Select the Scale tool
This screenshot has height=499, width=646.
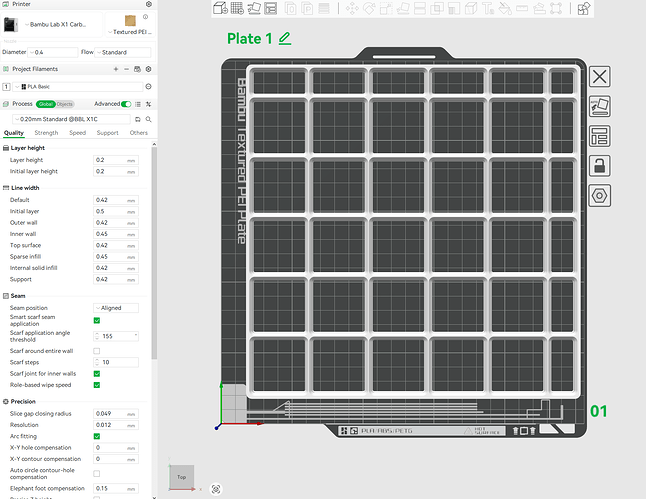tap(386, 8)
